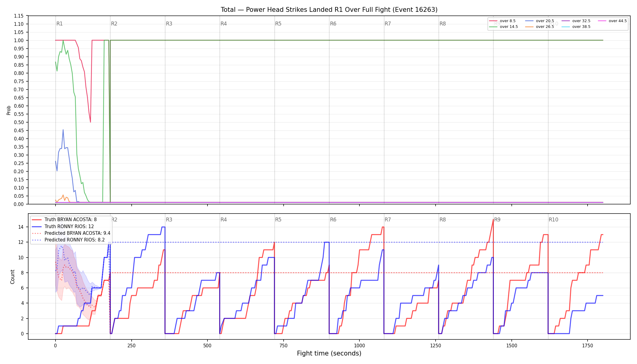Click the 1000 tick on the fight time axis
This screenshot has width=637, height=364.
[x=359, y=345]
